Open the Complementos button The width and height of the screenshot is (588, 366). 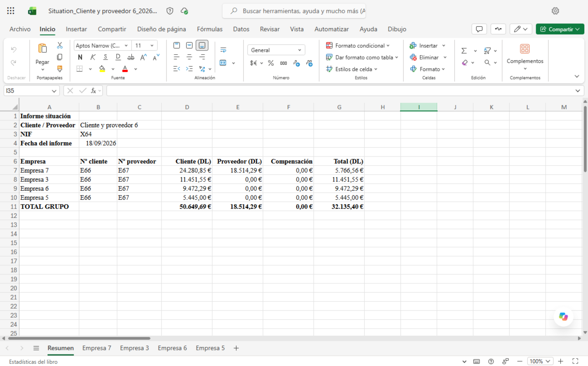click(x=525, y=57)
